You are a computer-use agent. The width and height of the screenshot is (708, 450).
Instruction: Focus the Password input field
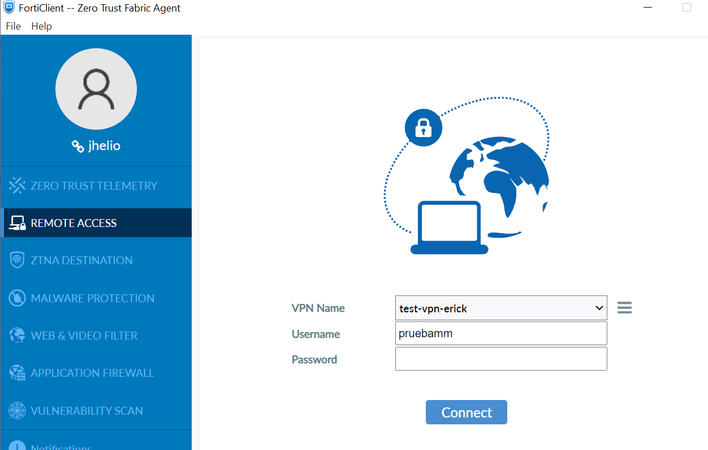(501, 359)
